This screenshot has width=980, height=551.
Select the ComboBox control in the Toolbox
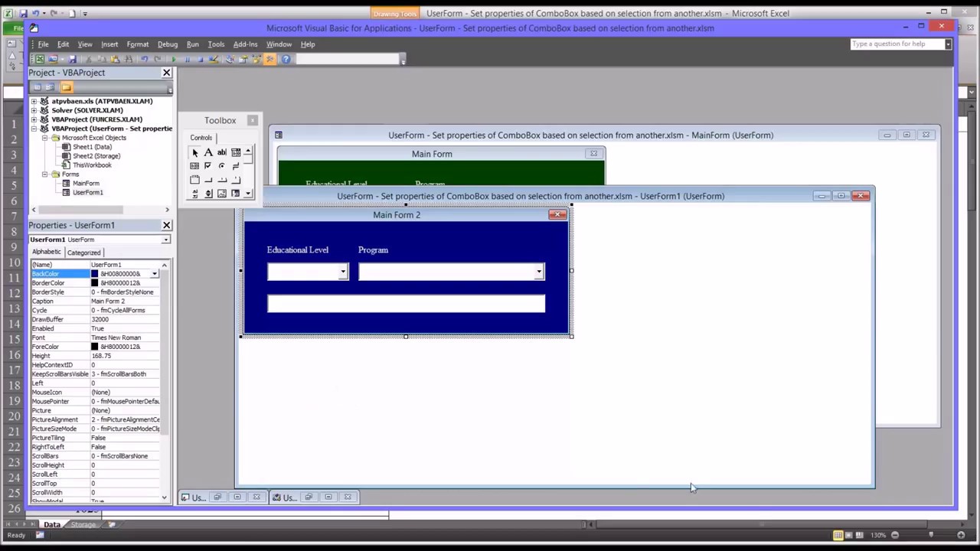tap(236, 153)
